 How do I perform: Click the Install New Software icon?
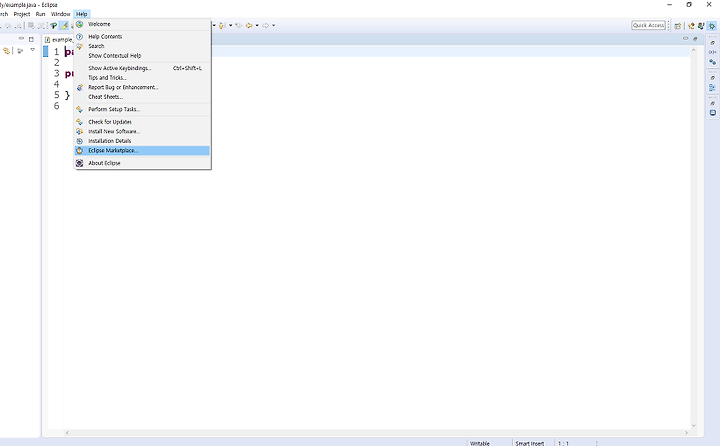[x=79, y=131]
